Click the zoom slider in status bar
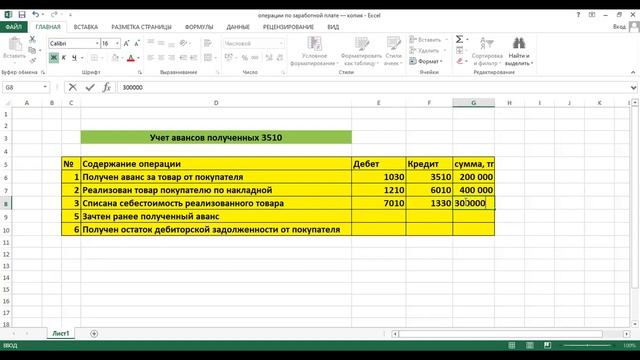 tap(587, 345)
